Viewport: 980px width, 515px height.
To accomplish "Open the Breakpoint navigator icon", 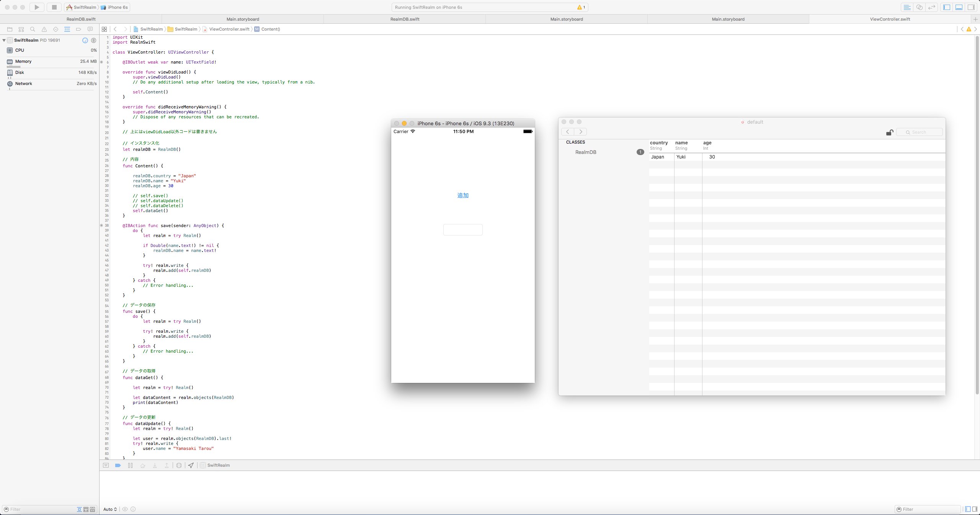I will pos(78,29).
